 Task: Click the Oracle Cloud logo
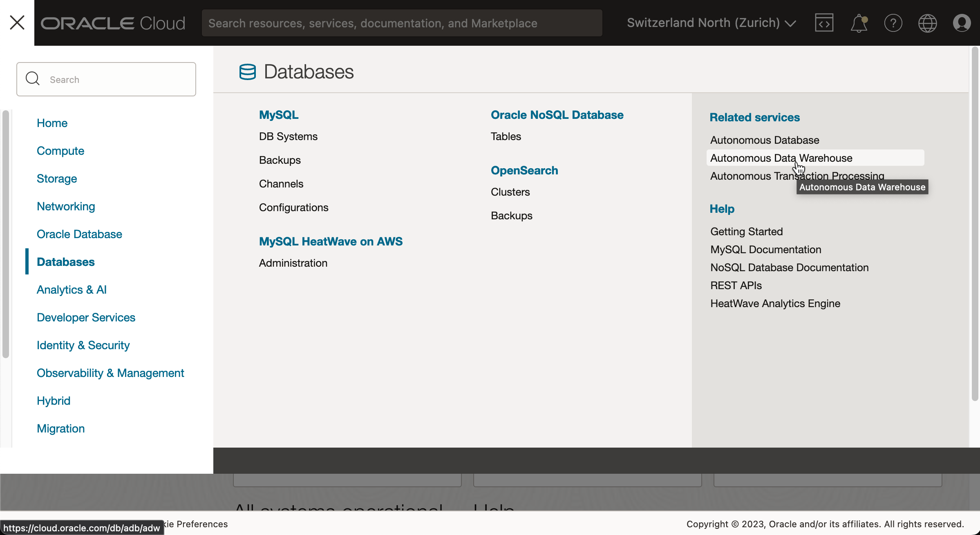[x=113, y=23]
